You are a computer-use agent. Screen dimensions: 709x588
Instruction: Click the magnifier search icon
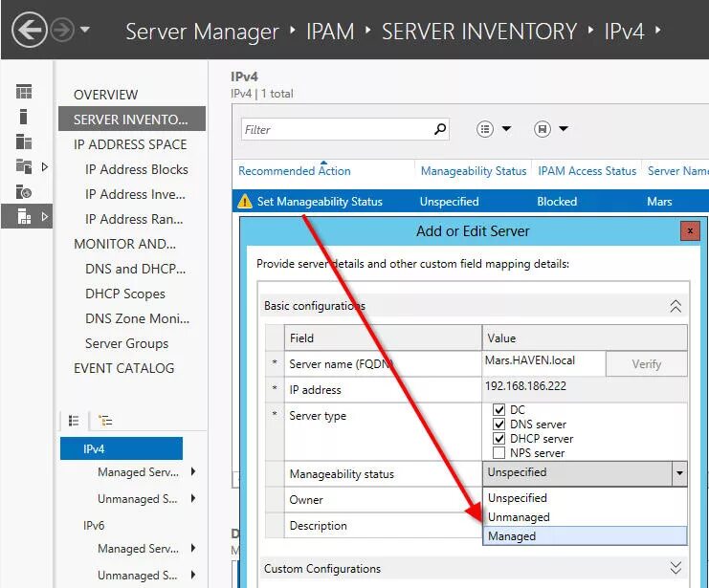coord(440,129)
